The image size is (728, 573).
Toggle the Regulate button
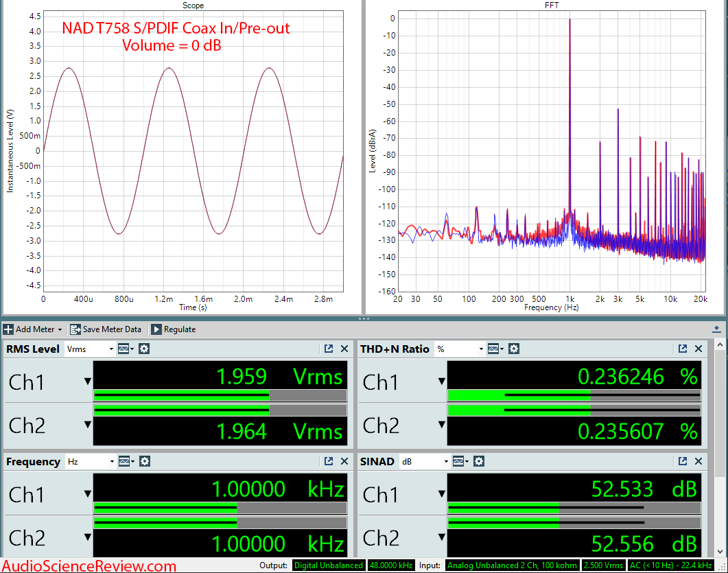coord(173,329)
